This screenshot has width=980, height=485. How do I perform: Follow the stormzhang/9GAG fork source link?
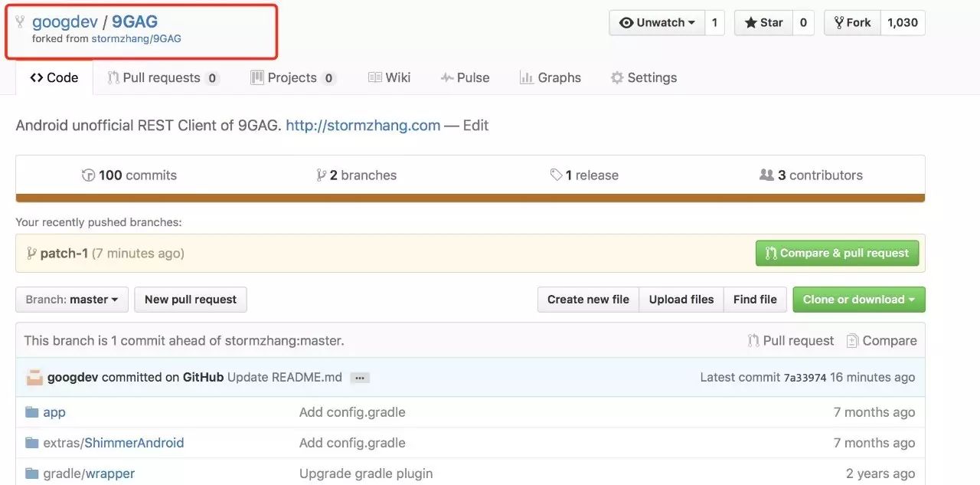(136, 38)
